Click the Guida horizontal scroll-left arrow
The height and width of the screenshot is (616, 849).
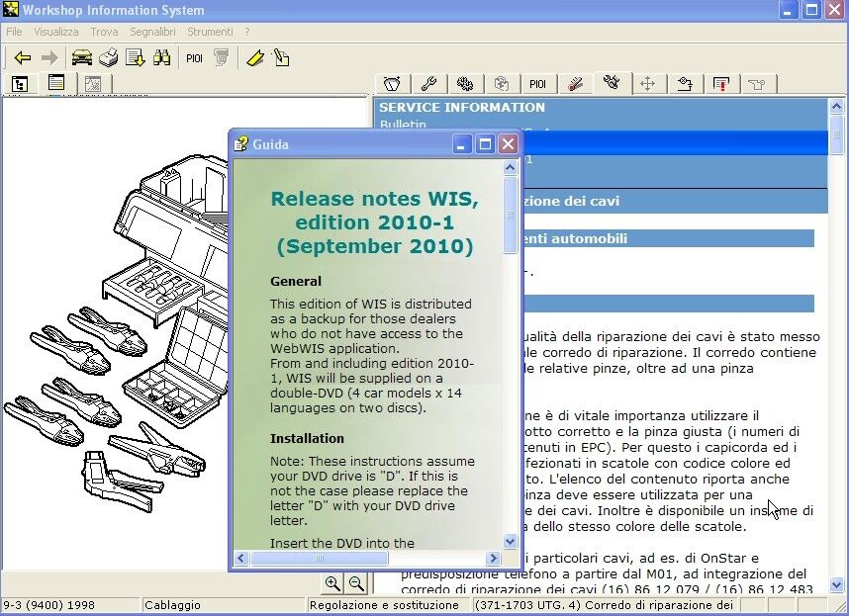[241, 558]
